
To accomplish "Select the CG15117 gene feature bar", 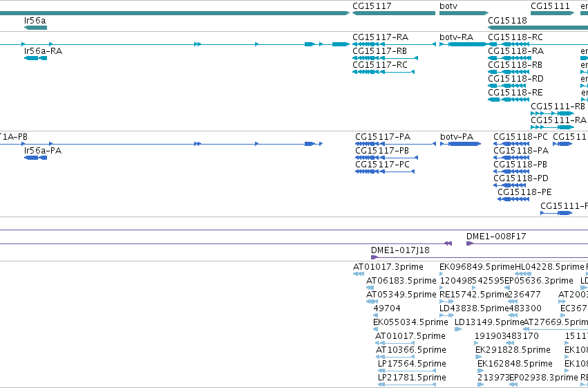I will (x=394, y=13).
